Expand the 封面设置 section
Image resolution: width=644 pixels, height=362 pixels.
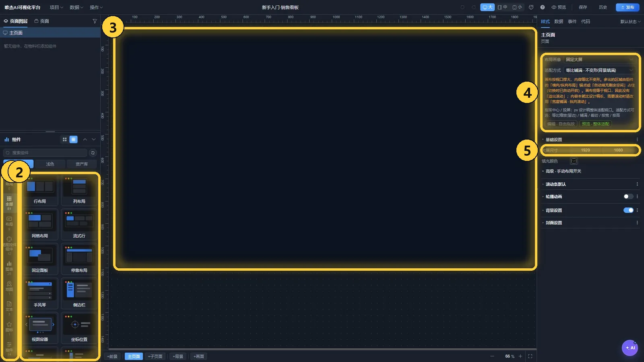pos(553,223)
